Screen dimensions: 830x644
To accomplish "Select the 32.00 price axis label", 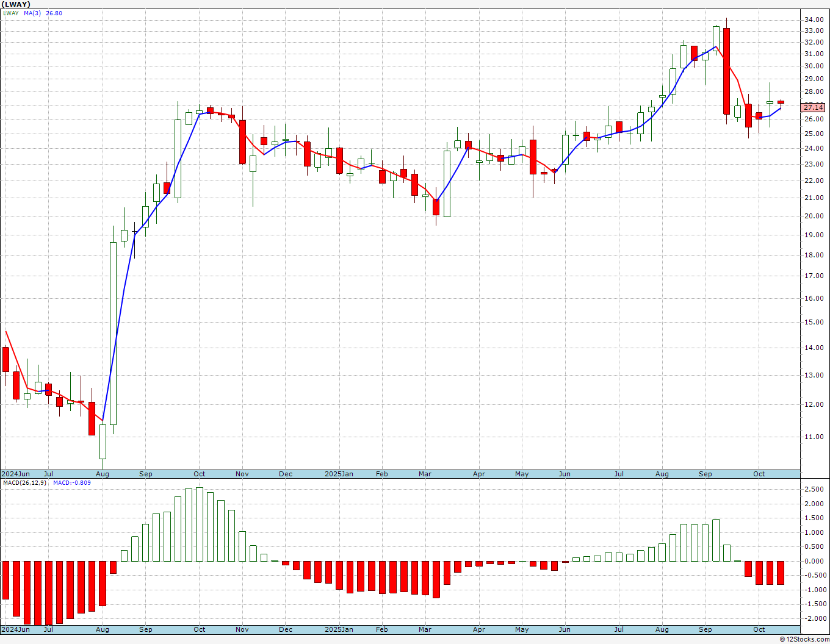I will tap(813, 42).
